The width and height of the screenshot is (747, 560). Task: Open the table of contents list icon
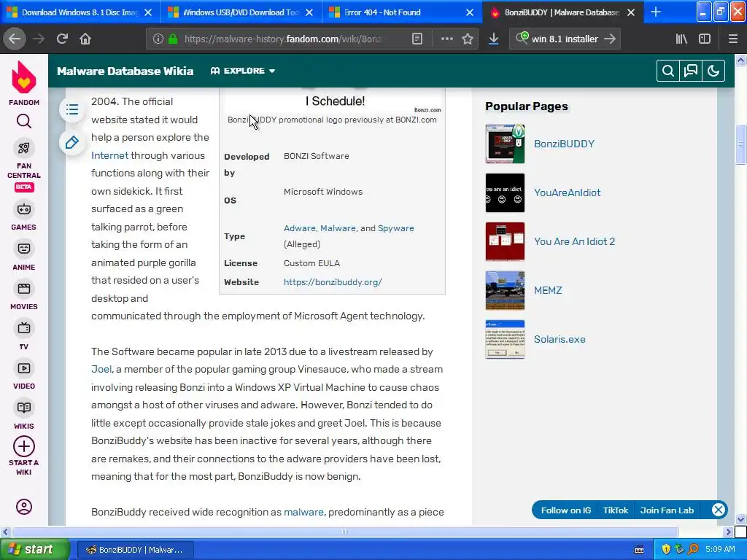tap(72, 110)
